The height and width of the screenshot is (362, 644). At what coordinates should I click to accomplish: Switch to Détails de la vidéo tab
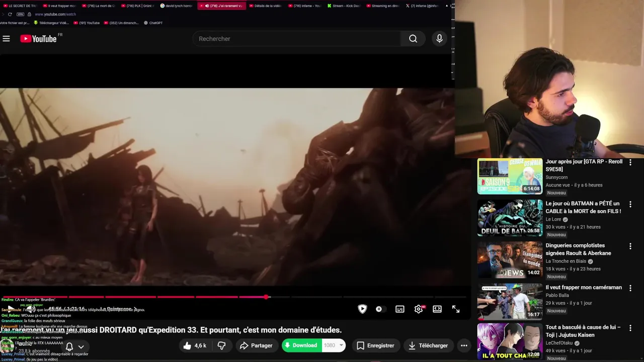click(266, 6)
